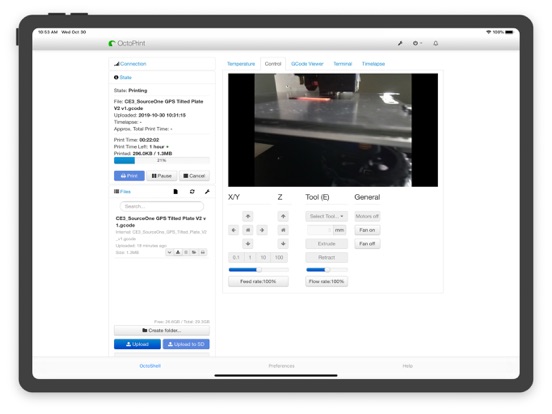Open the Select Tool dropdown
Screen dimensions: 552x414
coord(326,216)
